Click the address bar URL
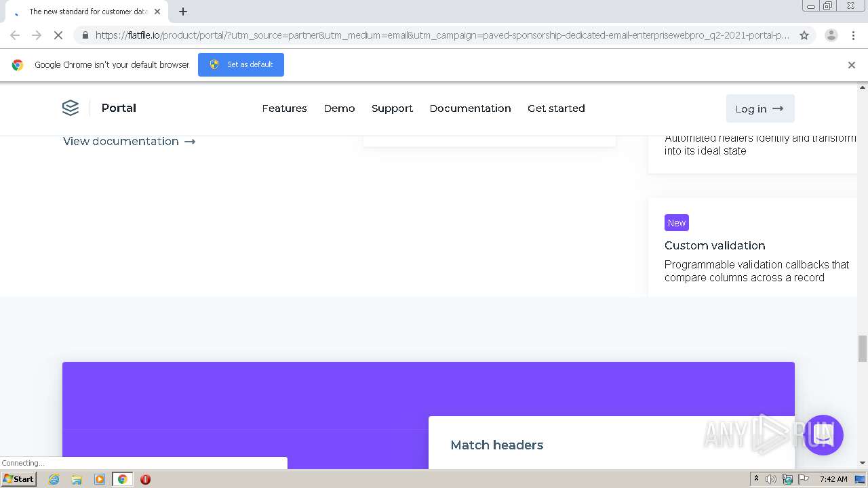868x488 pixels. [x=442, y=35]
